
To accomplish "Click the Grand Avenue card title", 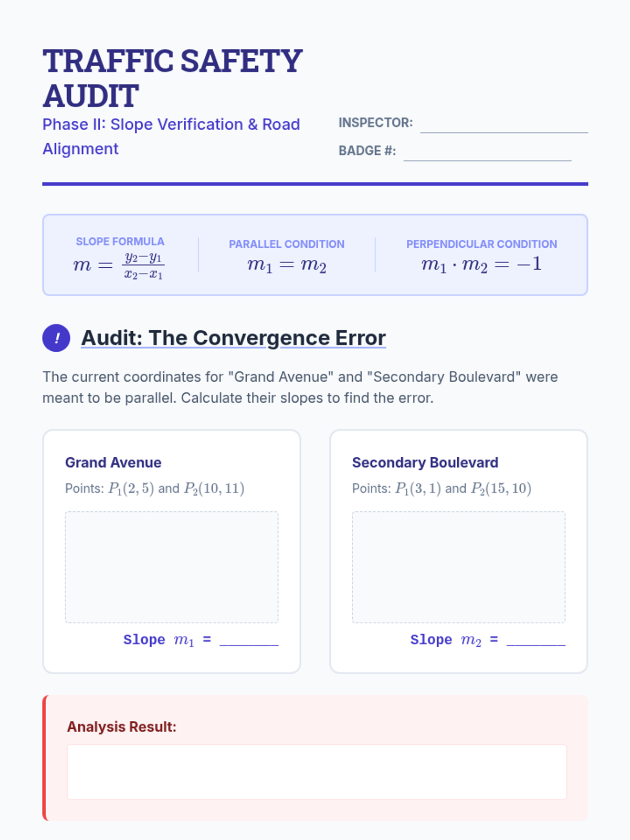I will (113, 463).
